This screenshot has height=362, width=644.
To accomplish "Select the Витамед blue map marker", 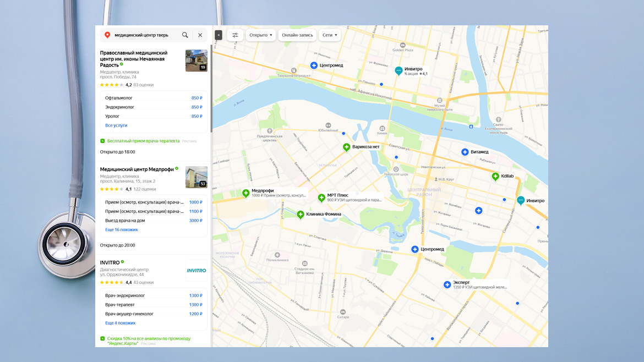I will click(x=465, y=152).
